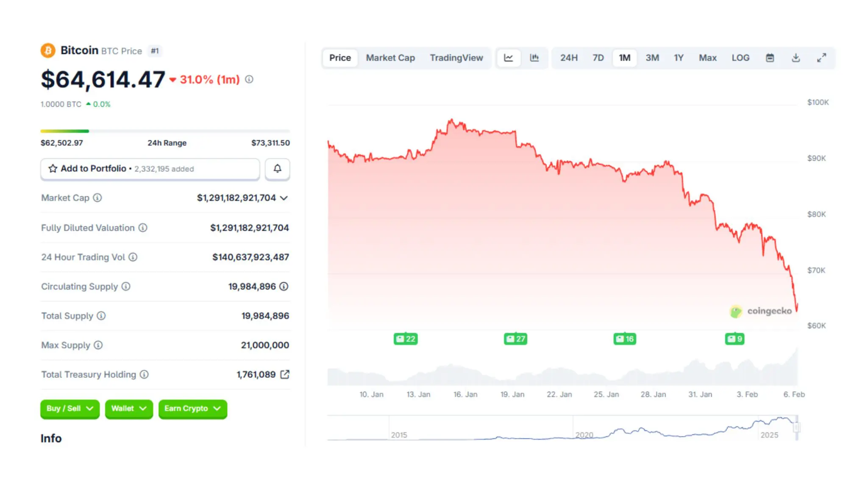
Task: Click the Wallet button
Action: [x=128, y=409]
